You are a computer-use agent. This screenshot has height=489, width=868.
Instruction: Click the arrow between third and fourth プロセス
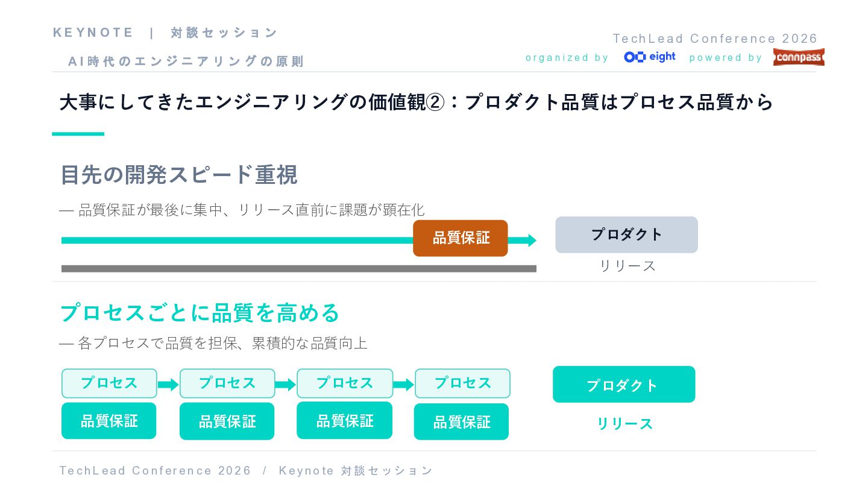[x=403, y=384]
